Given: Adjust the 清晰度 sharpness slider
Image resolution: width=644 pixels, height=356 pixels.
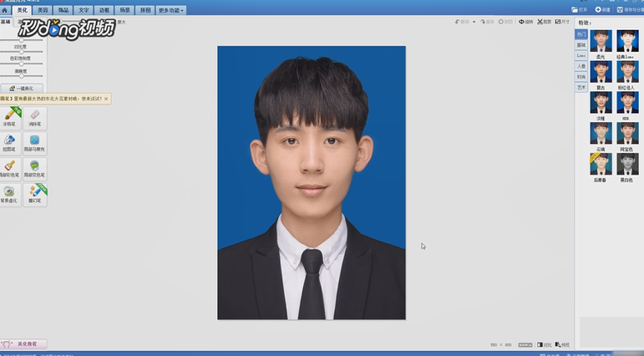Looking at the screenshot, I should click(22, 76).
